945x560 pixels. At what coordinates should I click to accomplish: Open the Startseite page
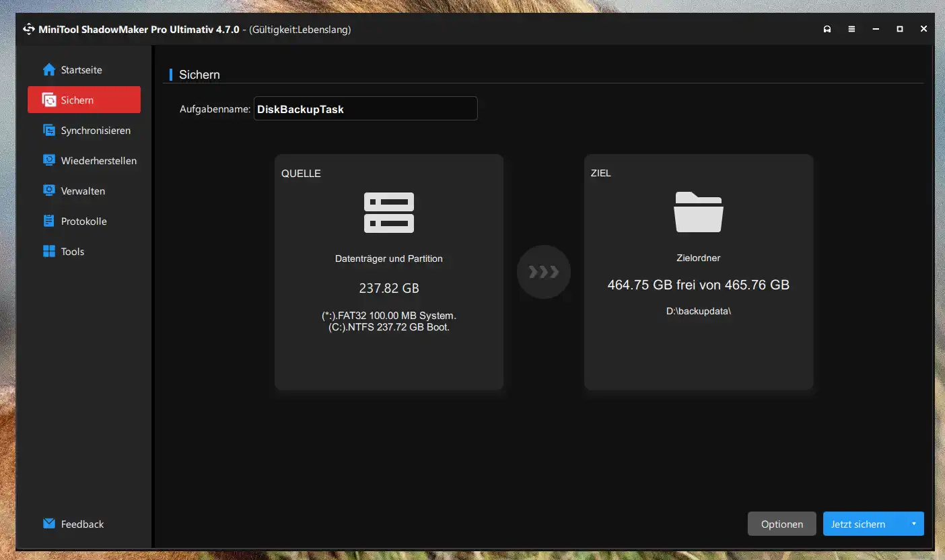[84, 70]
